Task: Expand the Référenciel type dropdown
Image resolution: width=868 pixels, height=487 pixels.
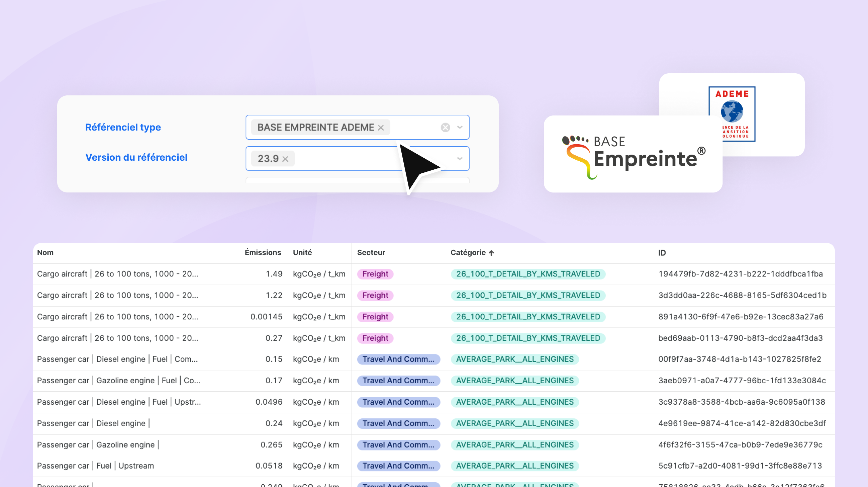Action: coord(460,127)
